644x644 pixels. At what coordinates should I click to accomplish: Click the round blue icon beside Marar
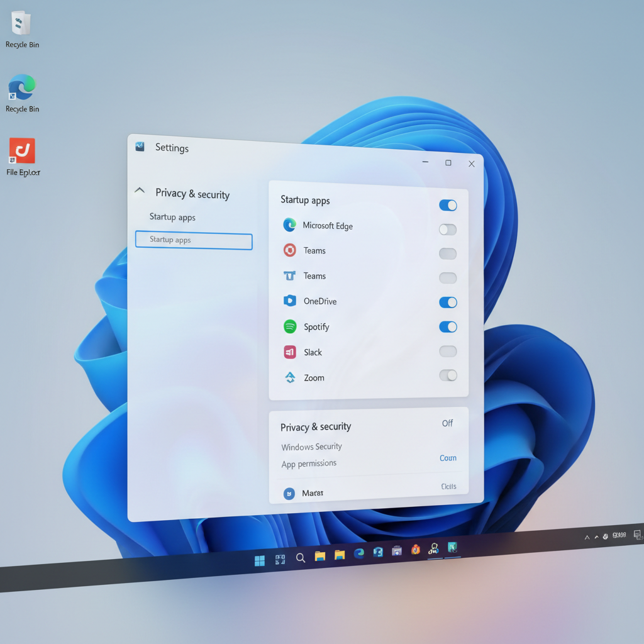289,494
